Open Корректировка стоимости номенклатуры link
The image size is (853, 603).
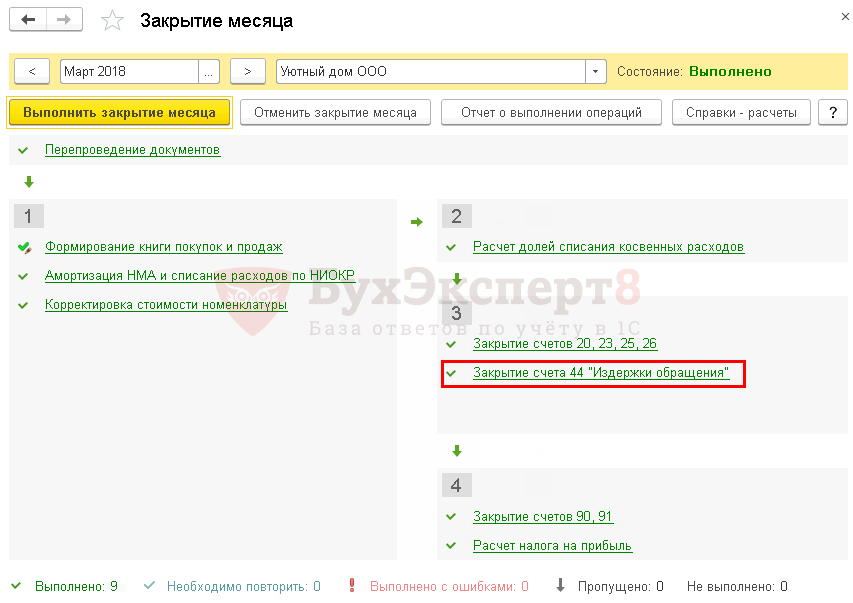tap(166, 304)
